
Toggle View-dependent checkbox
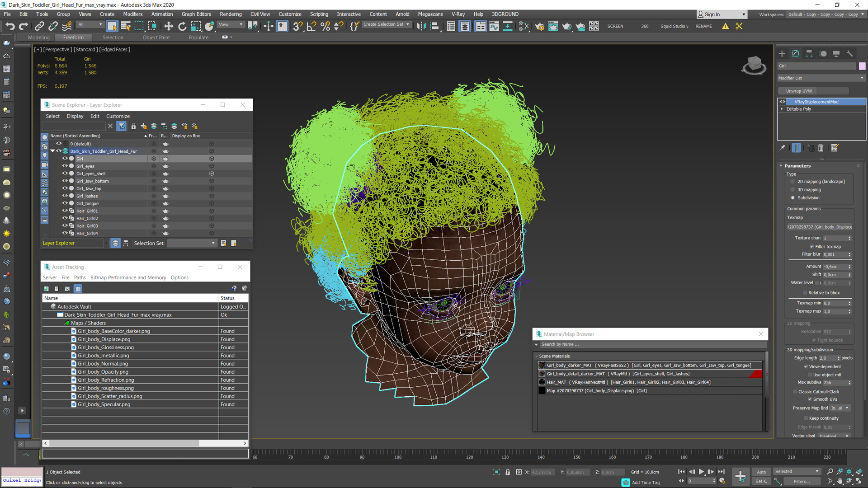pos(806,367)
